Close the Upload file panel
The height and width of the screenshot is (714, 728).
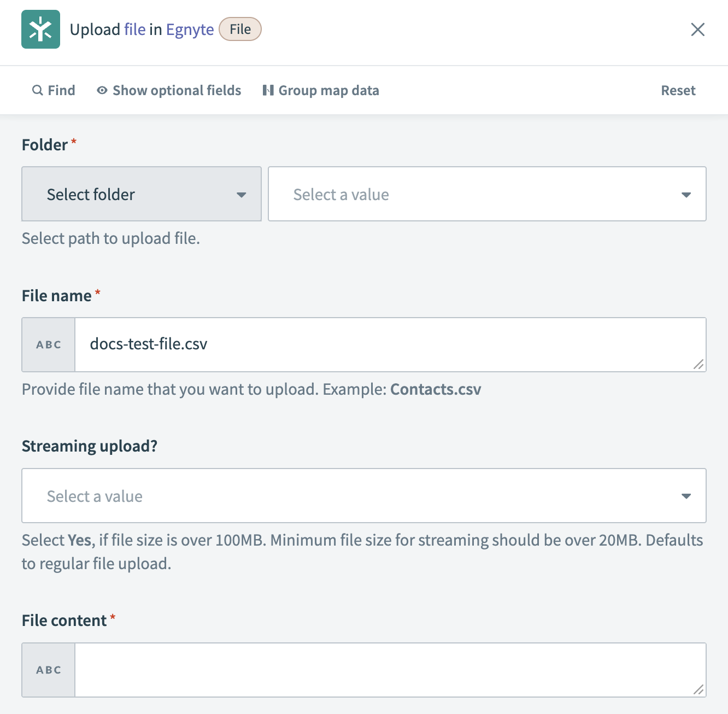click(x=698, y=30)
